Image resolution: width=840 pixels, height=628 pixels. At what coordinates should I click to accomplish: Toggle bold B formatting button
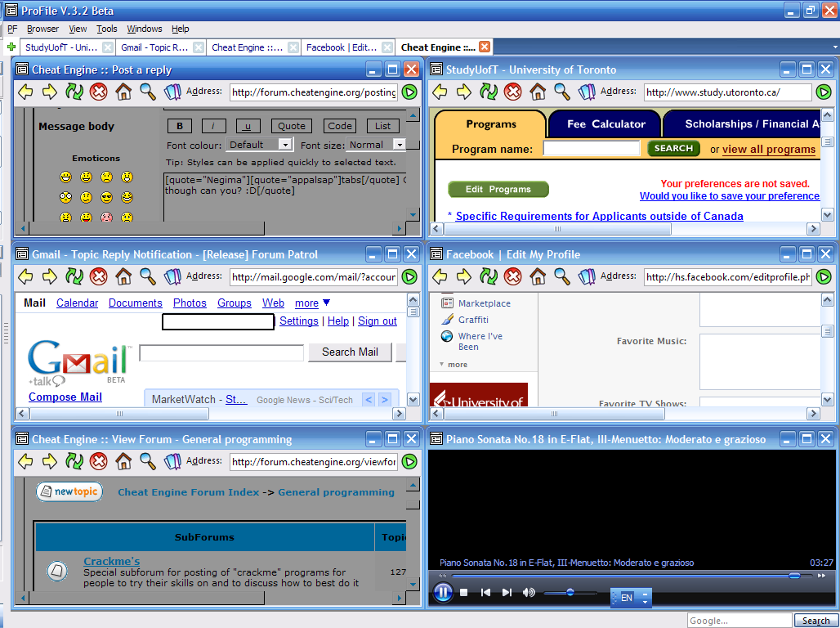(x=180, y=126)
